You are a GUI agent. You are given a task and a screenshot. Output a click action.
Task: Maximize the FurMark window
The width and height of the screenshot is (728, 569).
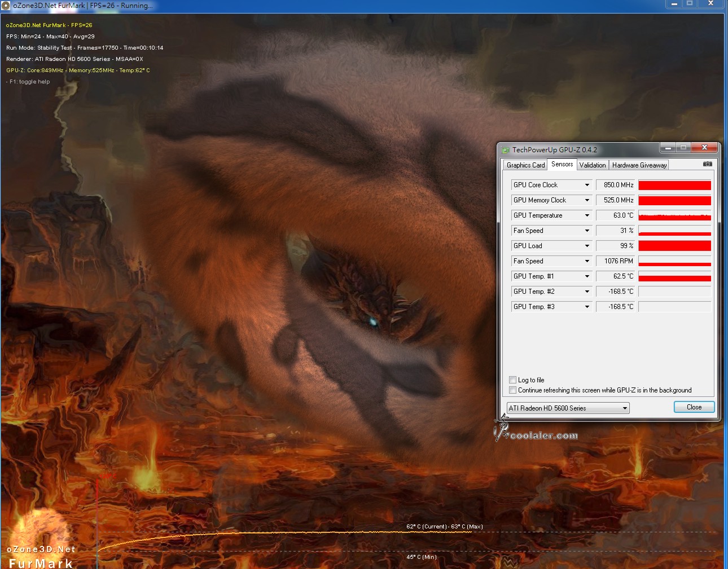[689, 3]
